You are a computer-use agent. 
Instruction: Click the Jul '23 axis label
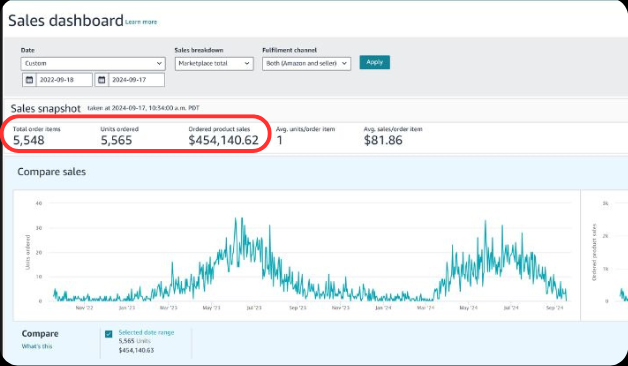(x=254, y=308)
